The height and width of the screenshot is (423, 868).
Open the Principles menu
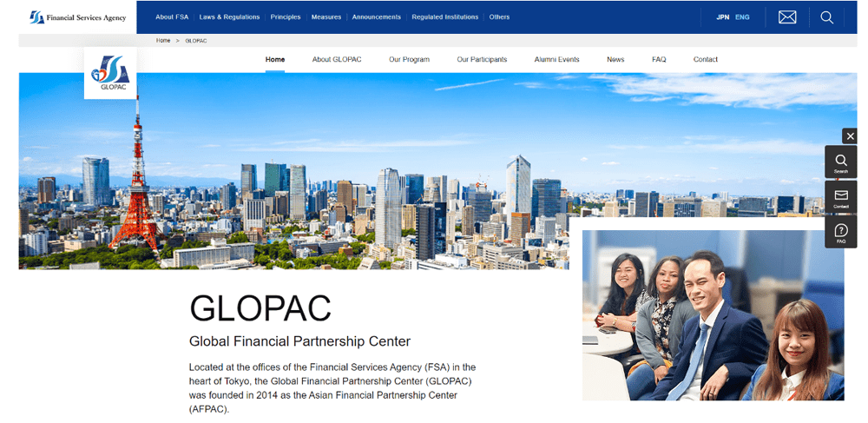[286, 17]
